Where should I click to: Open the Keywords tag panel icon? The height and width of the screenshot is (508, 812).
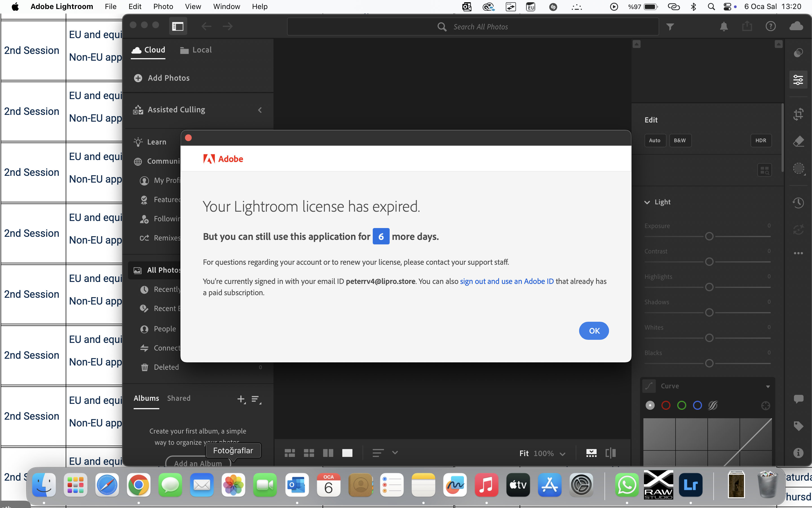798,426
